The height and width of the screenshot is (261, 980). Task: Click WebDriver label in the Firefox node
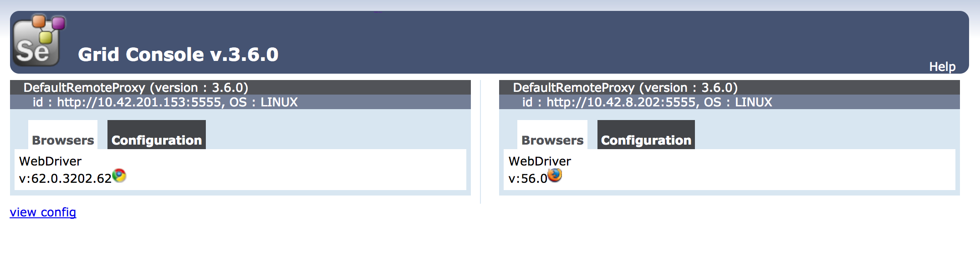pyautogui.click(x=540, y=161)
